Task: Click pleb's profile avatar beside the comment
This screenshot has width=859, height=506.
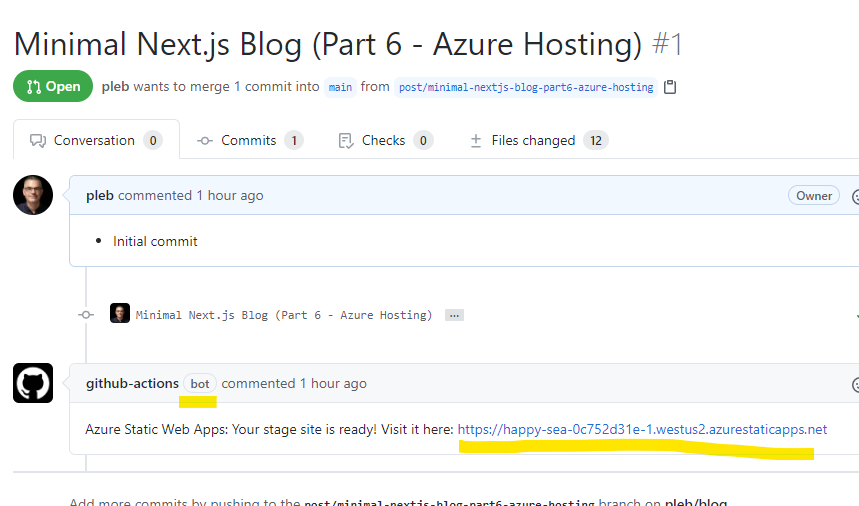Action: coord(33,195)
